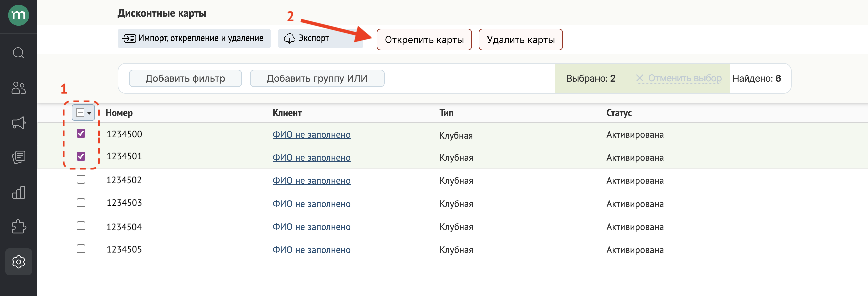Open the "Экспорт" menu

coord(320,39)
